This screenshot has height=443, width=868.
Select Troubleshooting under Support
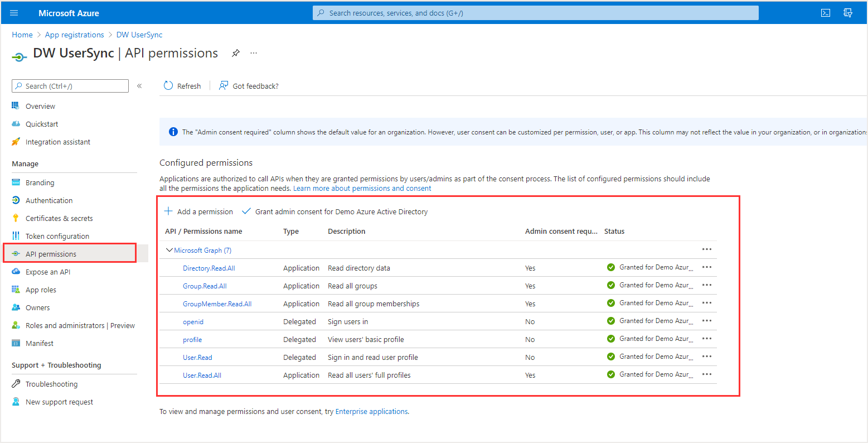(x=51, y=383)
